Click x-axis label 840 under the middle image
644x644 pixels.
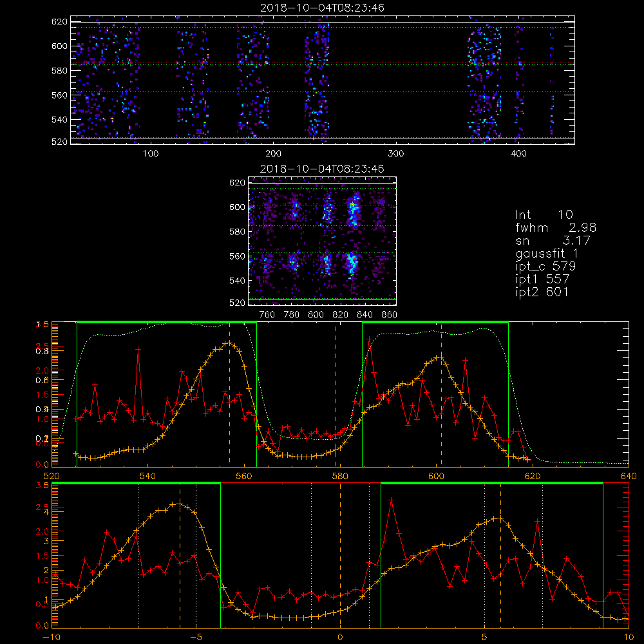tap(365, 315)
